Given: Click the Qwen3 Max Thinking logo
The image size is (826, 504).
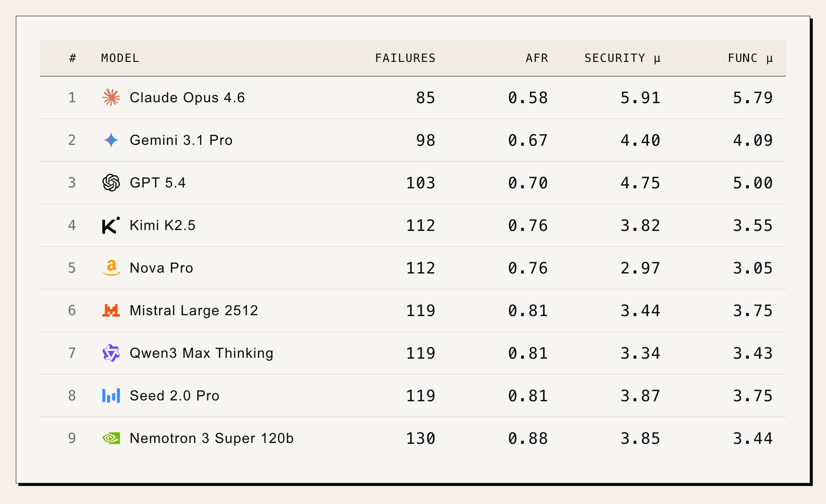Looking at the screenshot, I should pyautogui.click(x=111, y=353).
